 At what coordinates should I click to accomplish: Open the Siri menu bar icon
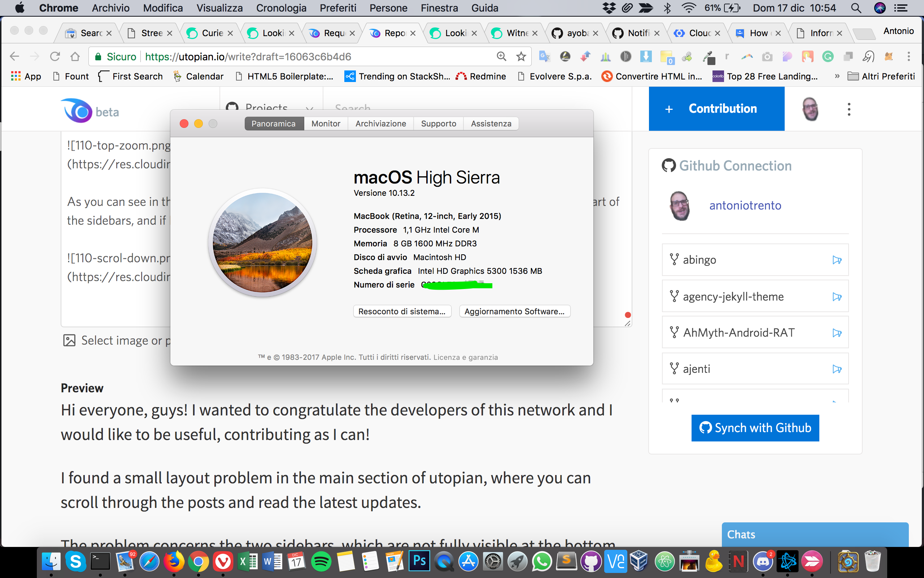coord(880,8)
